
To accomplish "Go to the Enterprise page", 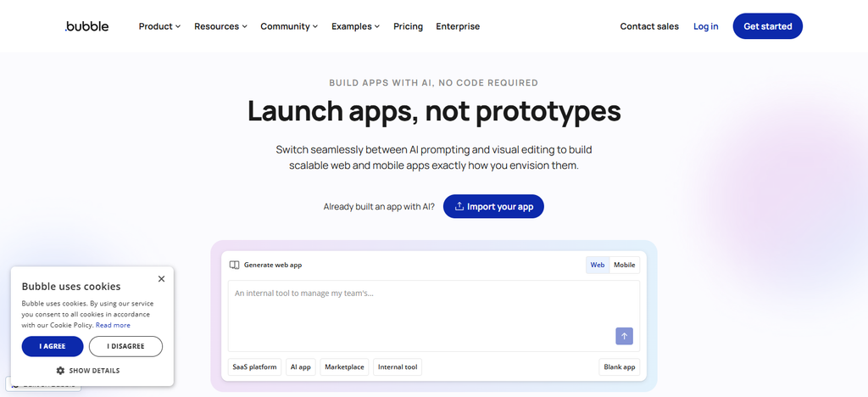I will coord(458,26).
